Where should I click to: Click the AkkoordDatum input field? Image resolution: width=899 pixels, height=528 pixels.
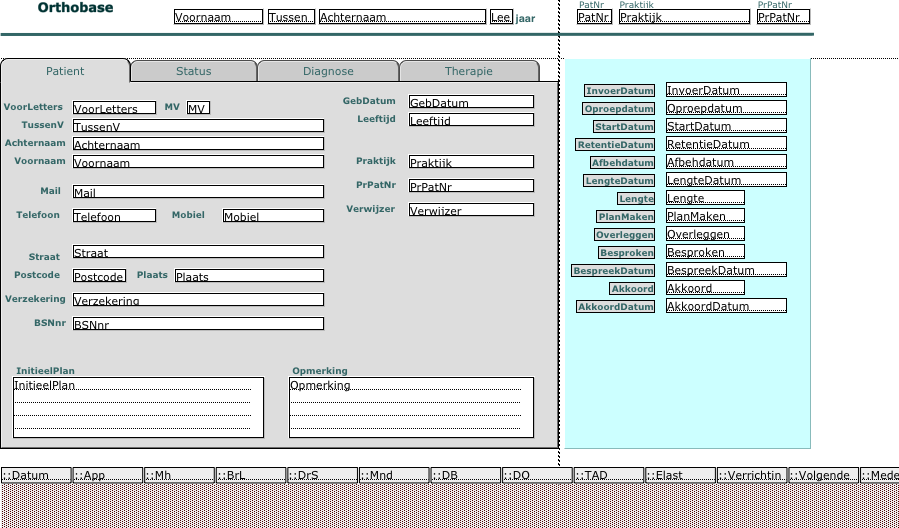[726, 306]
